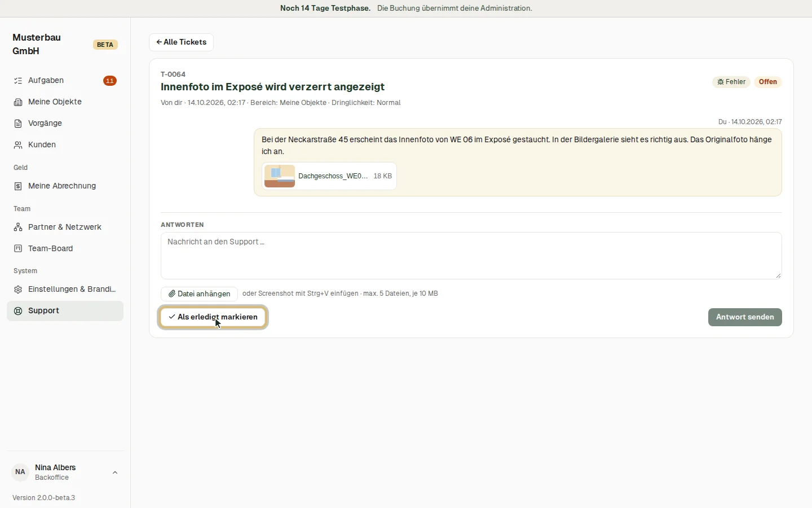Click the Aufgaben checklist icon
This screenshot has width=812, height=508.
point(18,81)
